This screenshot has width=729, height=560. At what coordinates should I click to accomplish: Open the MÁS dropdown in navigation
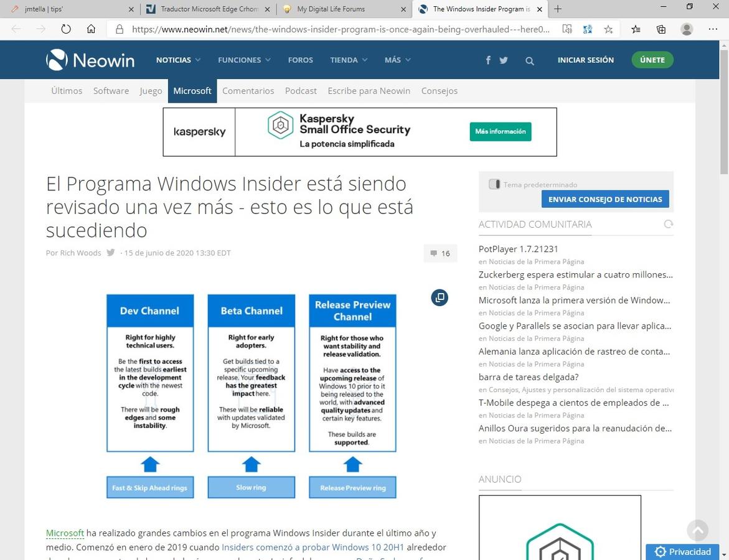point(397,60)
